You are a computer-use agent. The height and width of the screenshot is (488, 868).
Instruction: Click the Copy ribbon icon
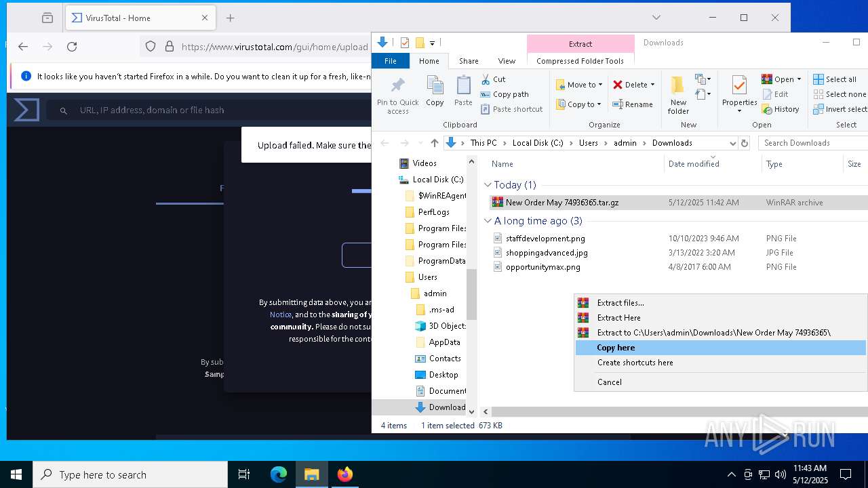[435, 91]
